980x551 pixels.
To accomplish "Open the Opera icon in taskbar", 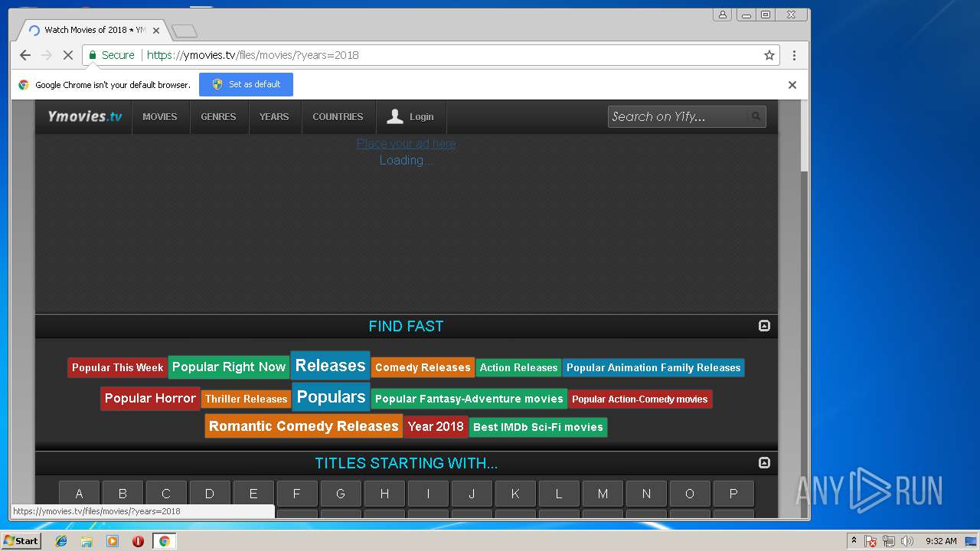I will [x=138, y=541].
